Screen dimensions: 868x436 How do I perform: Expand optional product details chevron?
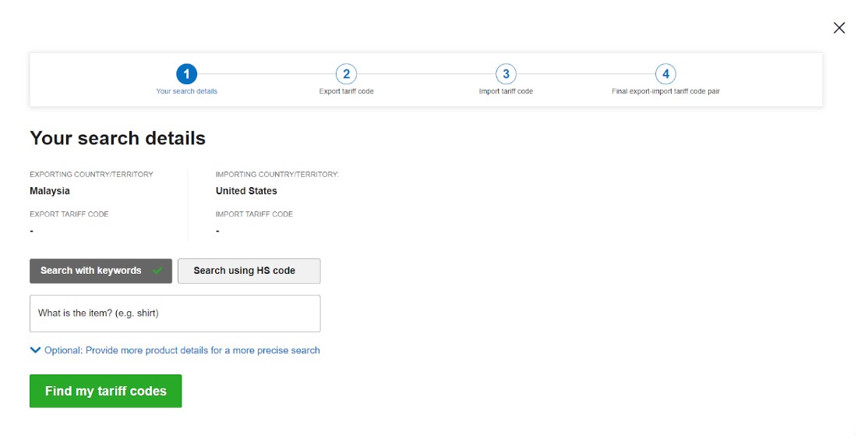(x=35, y=350)
